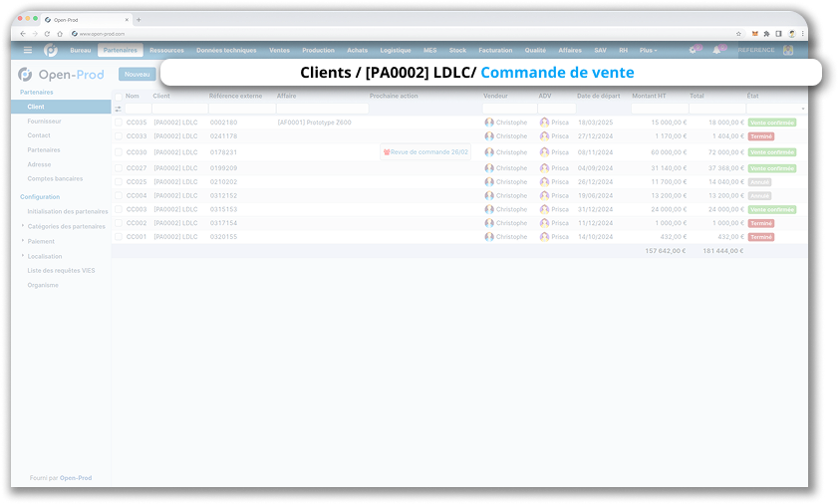Image resolution: width=839 pixels, height=504 pixels.
Task: Click Christophe's avatar in row CC001
Action: pyautogui.click(x=489, y=237)
